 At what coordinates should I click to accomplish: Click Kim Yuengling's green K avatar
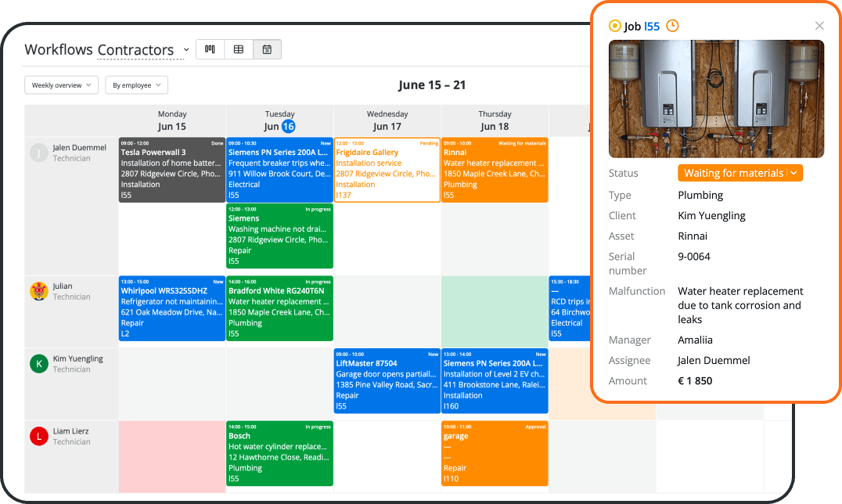(x=38, y=364)
